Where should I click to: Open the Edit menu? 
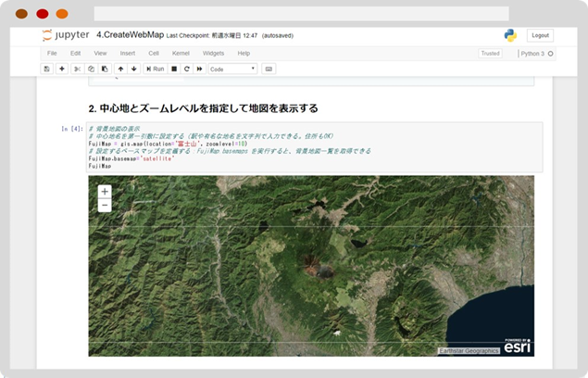click(x=75, y=54)
